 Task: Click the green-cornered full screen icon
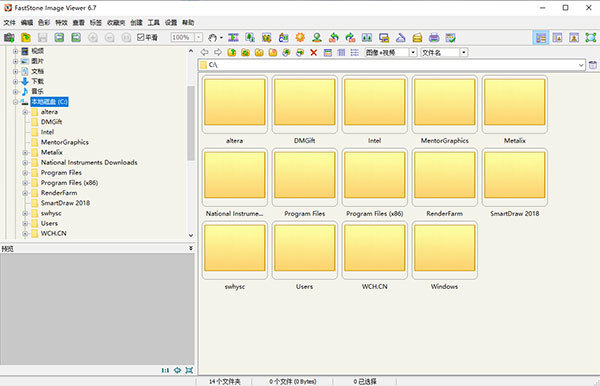[591, 37]
